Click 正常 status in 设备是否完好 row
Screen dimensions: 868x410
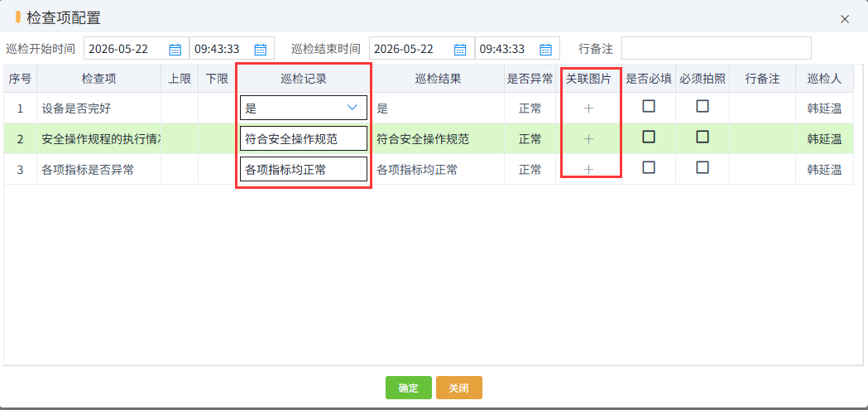(530, 109)
